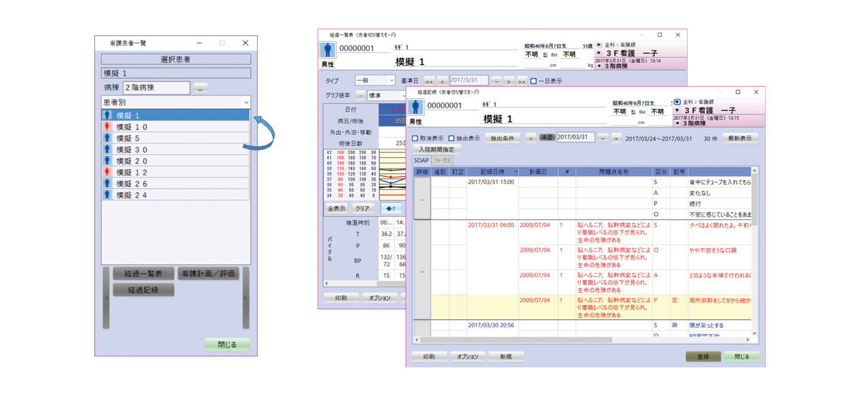868x393 pixels.
Task: Click the ward browse button beside 2階病棟
Action: 200,88
